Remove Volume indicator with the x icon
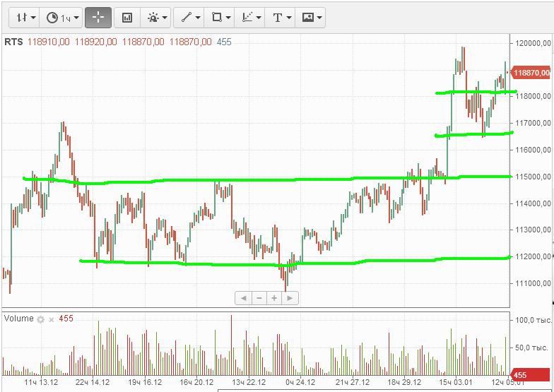 coord(51,320)
